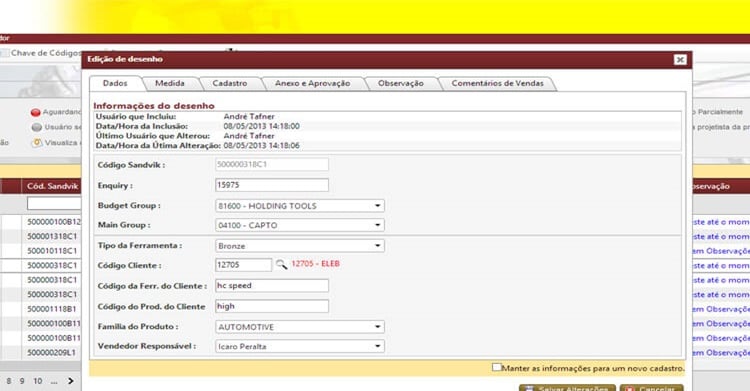Click the Código do Prod. do Cliente field
The image size is (750, 391).
pos(272,306)
